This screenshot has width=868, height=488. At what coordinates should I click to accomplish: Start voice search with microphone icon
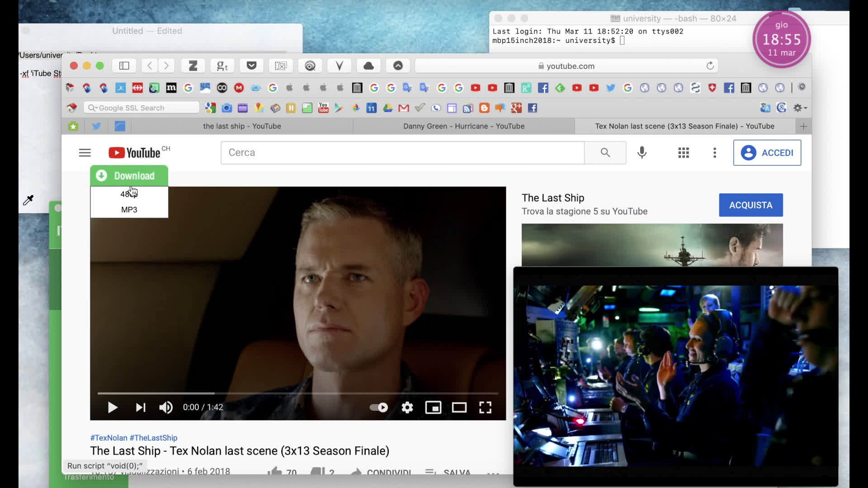(642, 153)
